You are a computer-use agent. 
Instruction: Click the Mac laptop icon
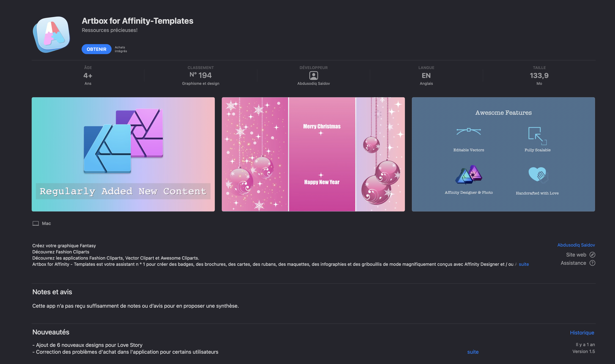coord(36,223)
